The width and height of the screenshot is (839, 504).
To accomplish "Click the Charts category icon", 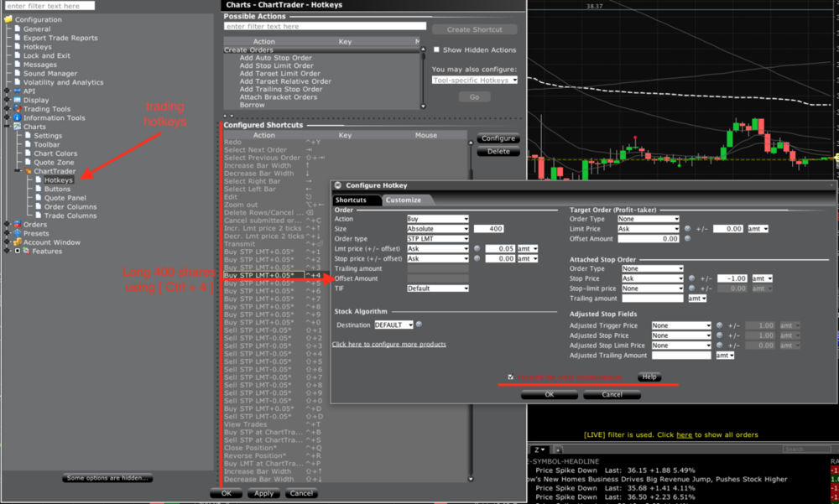I will pos(18,127).
